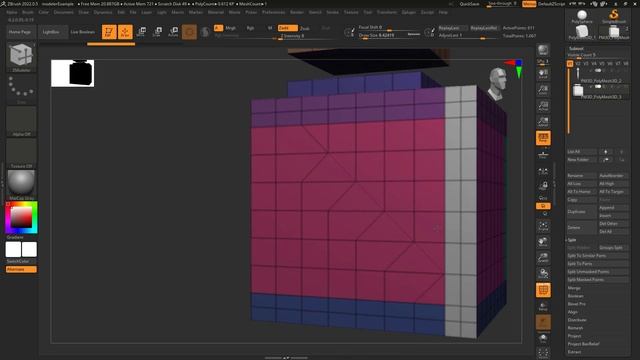Open the ZModeler brush selector
640x360 pixels.
[x=21, y=57]
